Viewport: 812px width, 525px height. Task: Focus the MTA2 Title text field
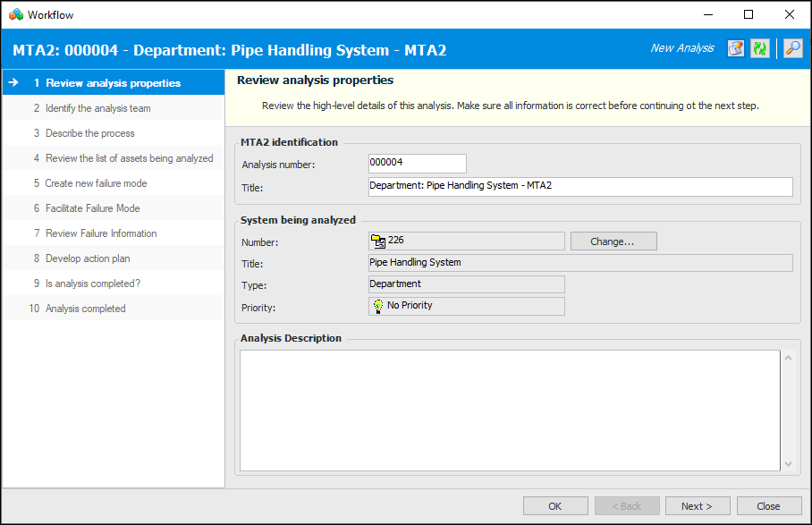579,186
